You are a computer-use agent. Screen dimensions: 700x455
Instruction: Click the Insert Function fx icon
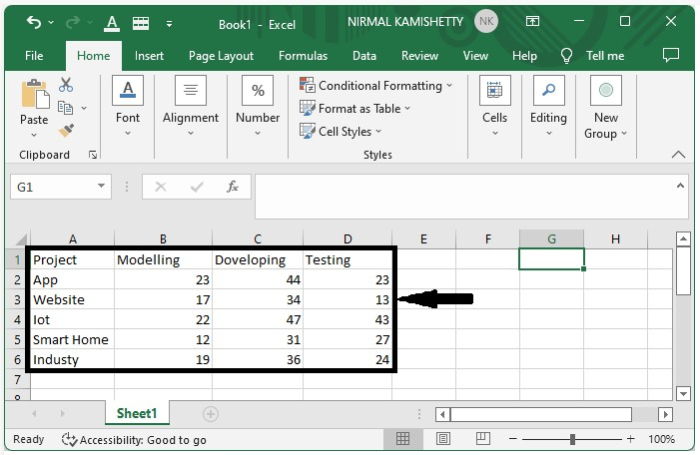coord(232,187)
